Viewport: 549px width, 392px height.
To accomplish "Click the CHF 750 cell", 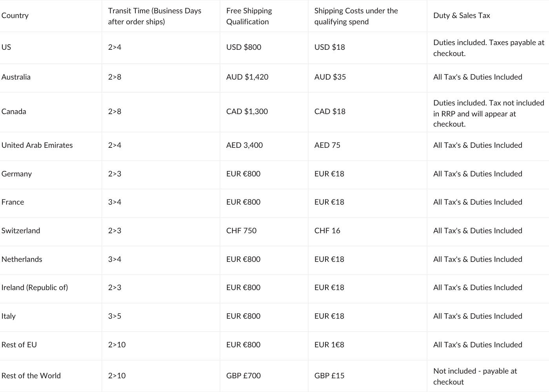I will 241,231.
